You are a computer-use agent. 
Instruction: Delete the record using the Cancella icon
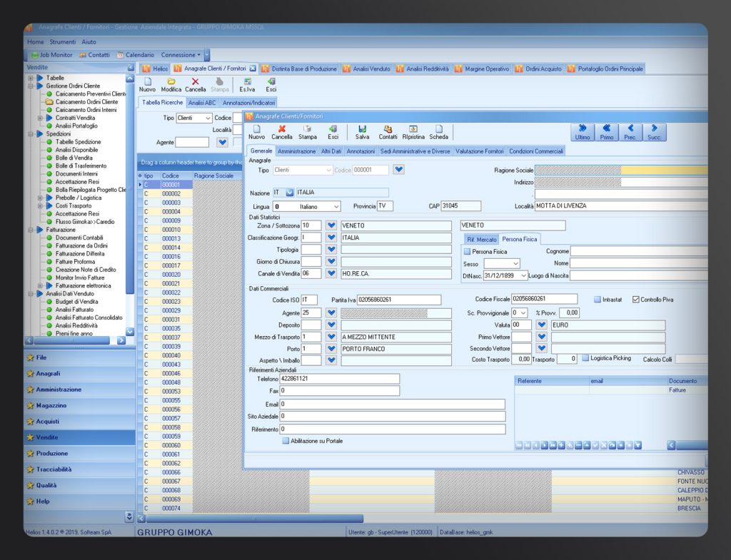pos(281,130)
